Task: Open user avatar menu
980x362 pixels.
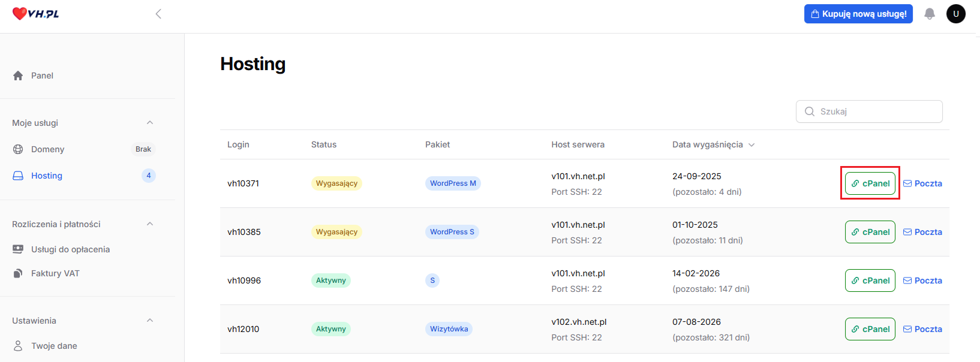Action: [x=955, y=14]
